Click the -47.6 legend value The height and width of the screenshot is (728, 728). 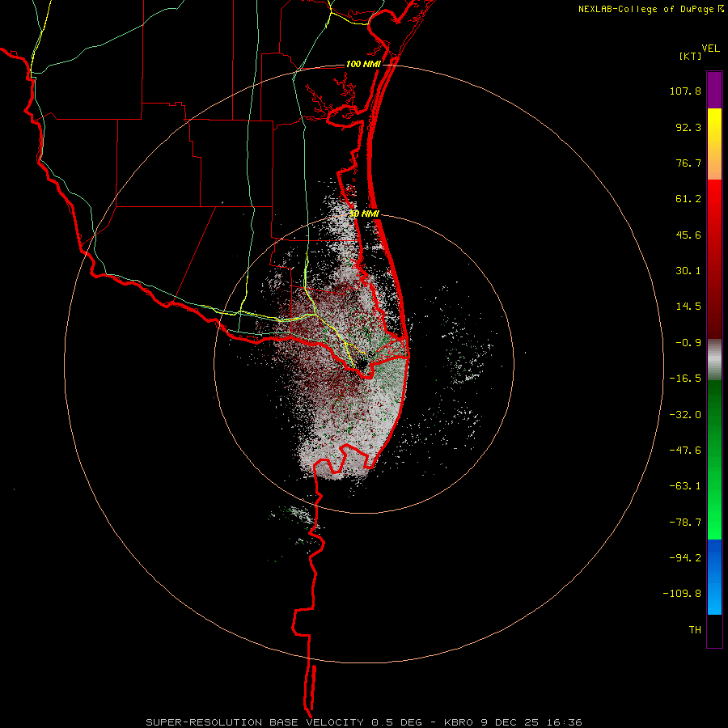point(685,451)
